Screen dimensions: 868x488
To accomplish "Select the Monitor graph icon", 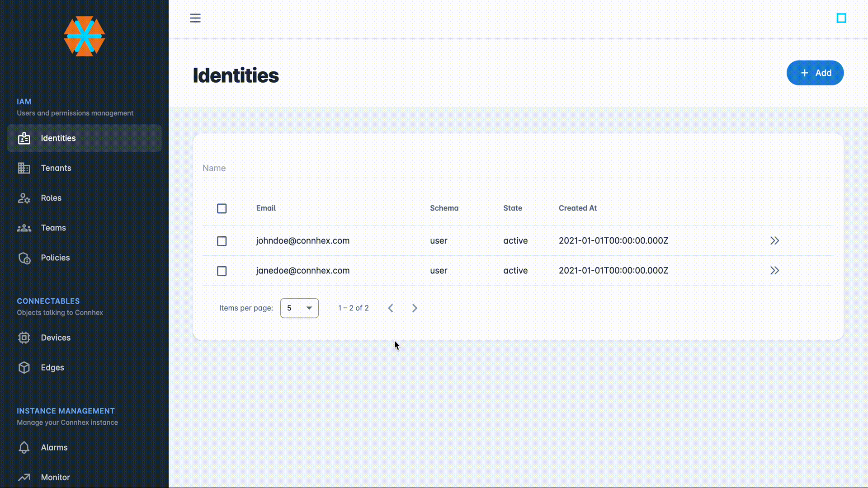I will point(24,477).
